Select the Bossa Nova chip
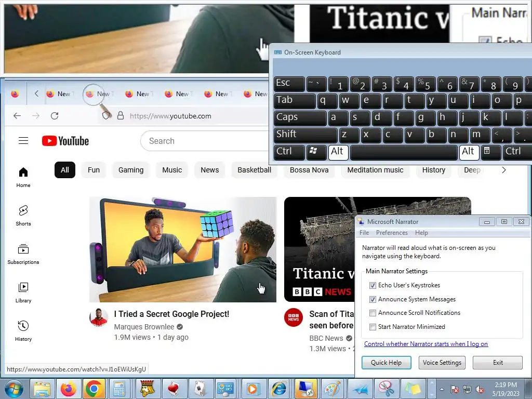Viewport: 532px width, 399px height. pyautogui.click(x=309, y=170)
